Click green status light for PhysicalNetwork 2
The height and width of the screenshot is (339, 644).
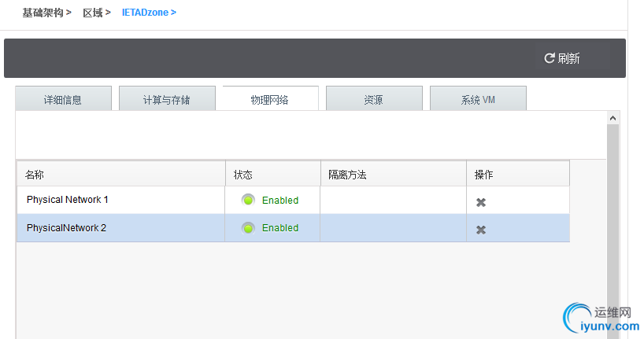248,228
